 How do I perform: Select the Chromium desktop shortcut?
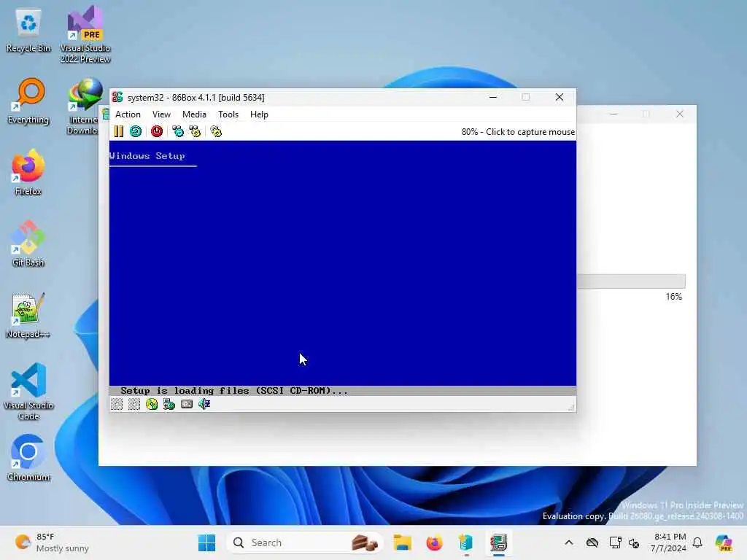pos(28,458)
